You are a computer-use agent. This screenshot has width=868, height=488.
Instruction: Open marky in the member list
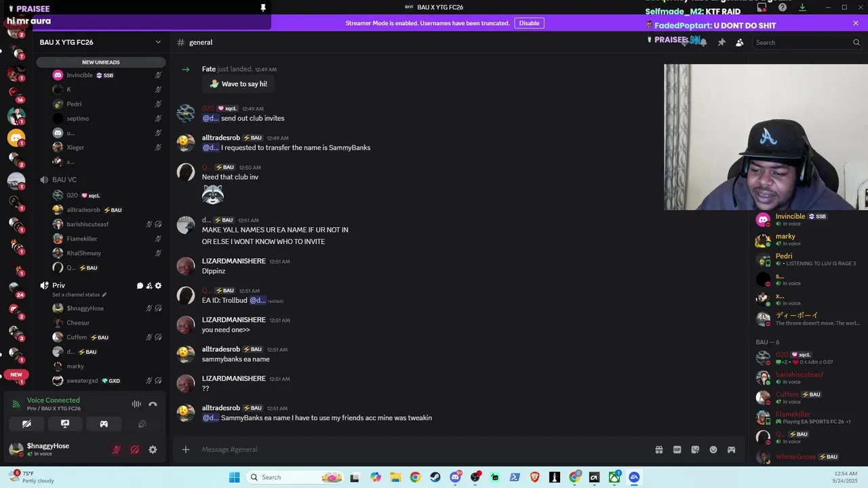[x=785, y=237]
